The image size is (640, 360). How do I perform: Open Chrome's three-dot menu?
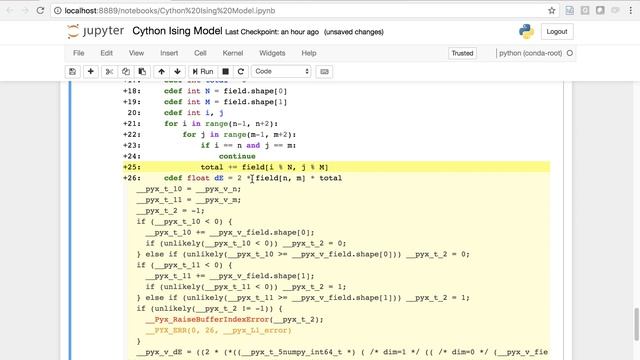coord(630,11)
